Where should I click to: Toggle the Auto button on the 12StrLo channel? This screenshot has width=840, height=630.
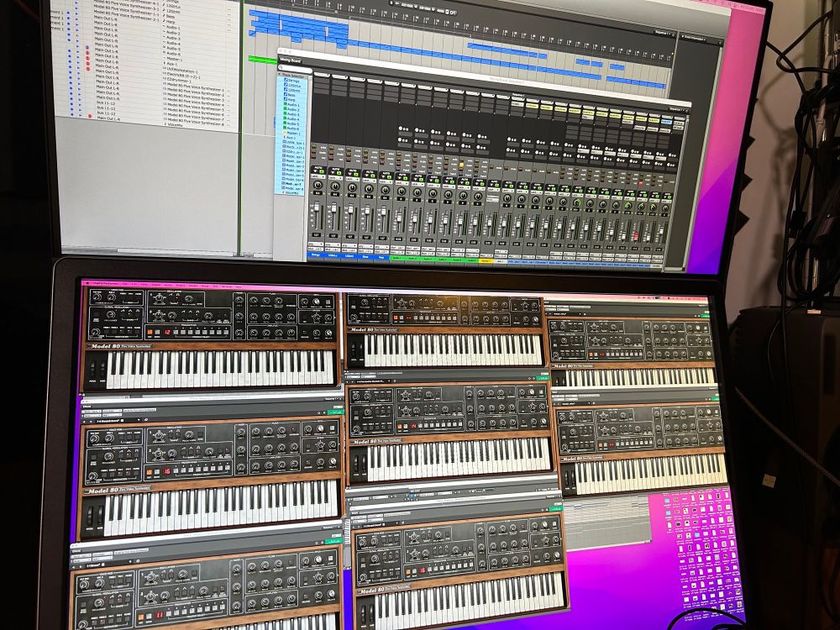coord(339,173)
